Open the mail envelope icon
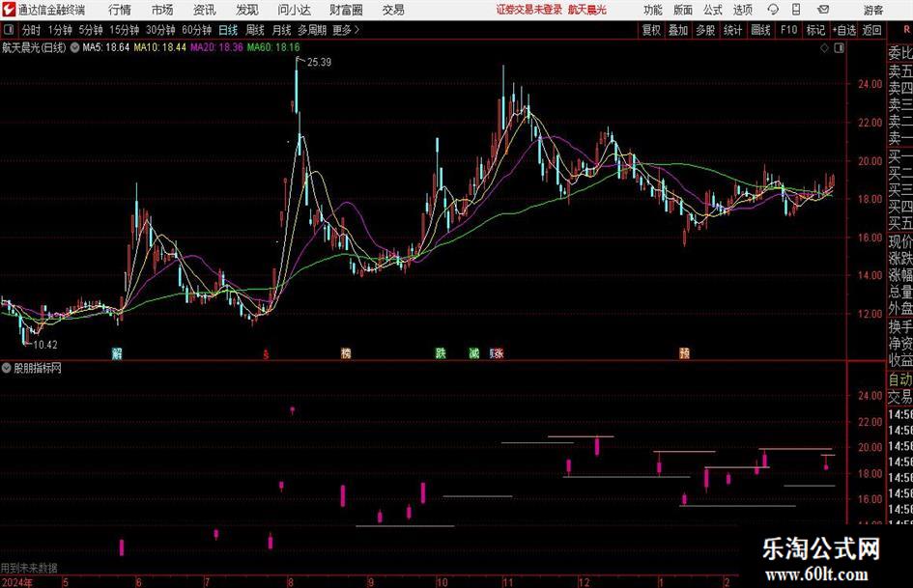Image resolution: width=913 pixels, height=588 pixels. click(x=823, y=10)
